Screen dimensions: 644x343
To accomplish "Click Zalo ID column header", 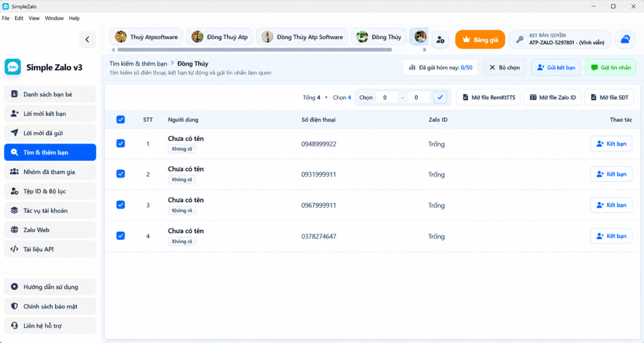I will point(438,120).
